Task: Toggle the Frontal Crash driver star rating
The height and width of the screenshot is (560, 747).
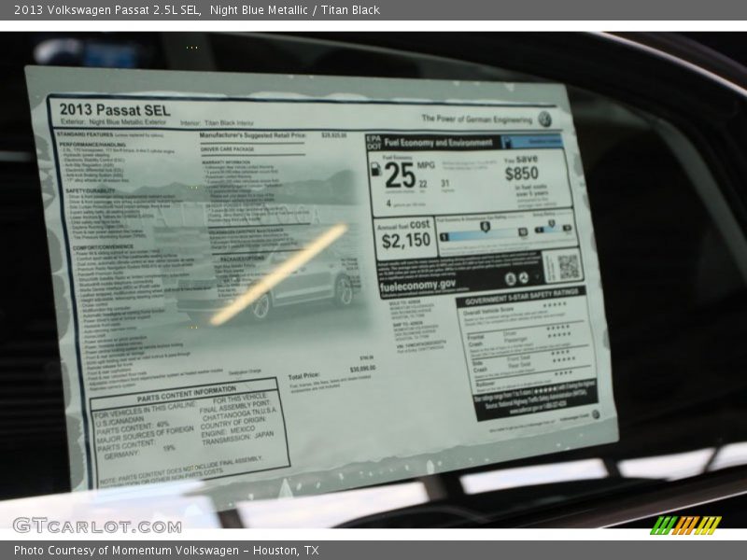Action: [x=557, y=328]
